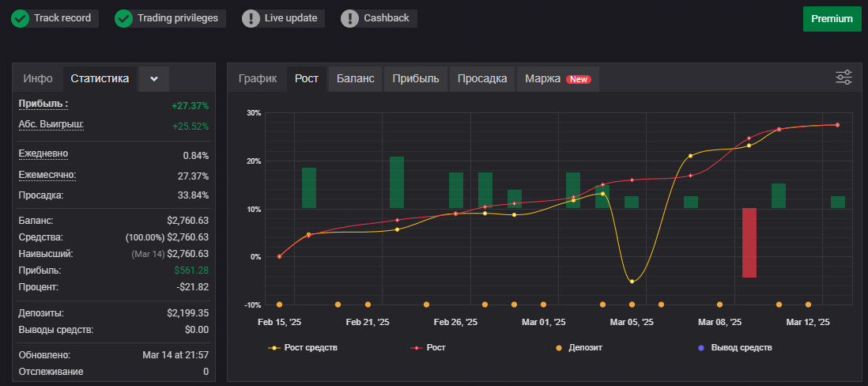The height and width of the screenshot is (386, 868).
Task: Click the Отслеживание label
Action: (x=51, y=372)
